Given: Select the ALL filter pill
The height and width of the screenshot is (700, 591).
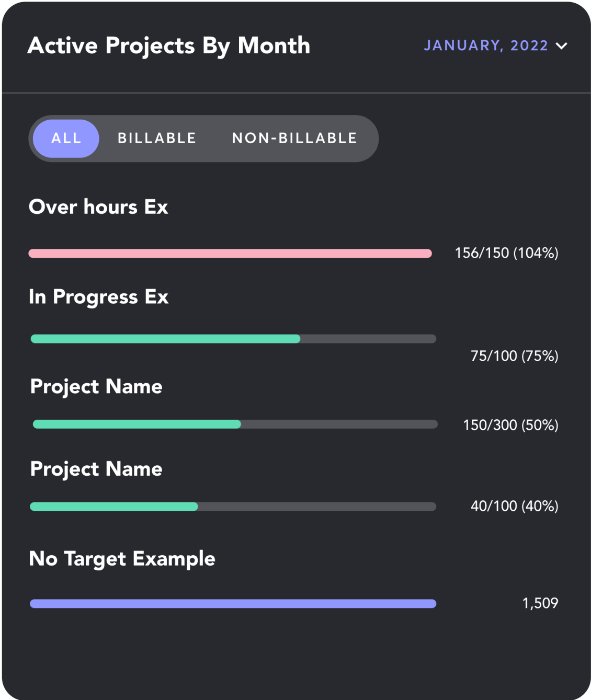Looking at the screenshot, I should [x=66, y=139].
